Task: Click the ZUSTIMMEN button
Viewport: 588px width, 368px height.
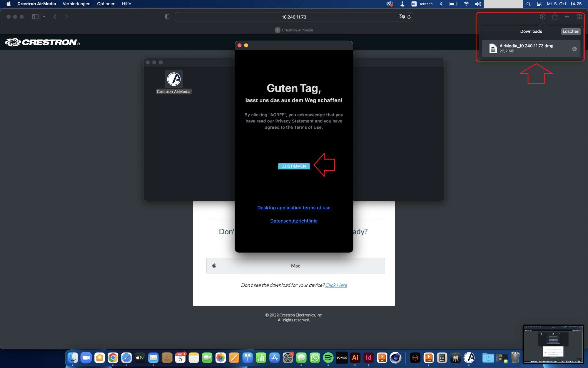Action: tap(294, 166)
